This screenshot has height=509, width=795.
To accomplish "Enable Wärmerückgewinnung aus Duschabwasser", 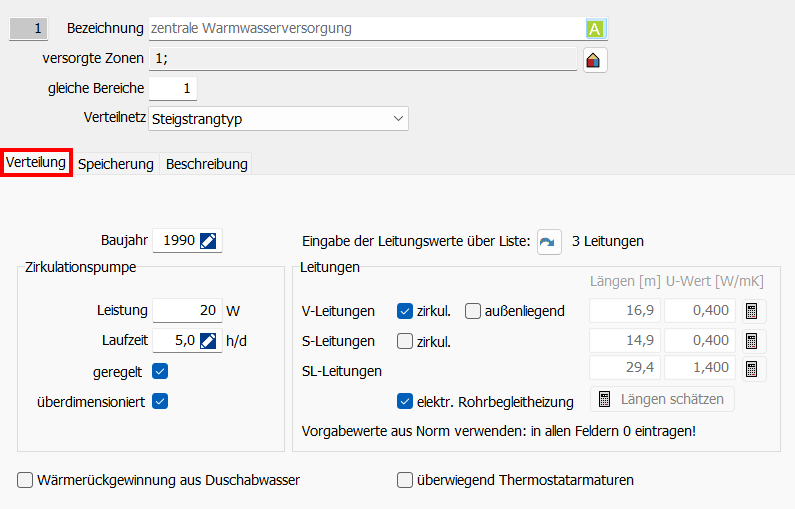I will pos(25,480).
